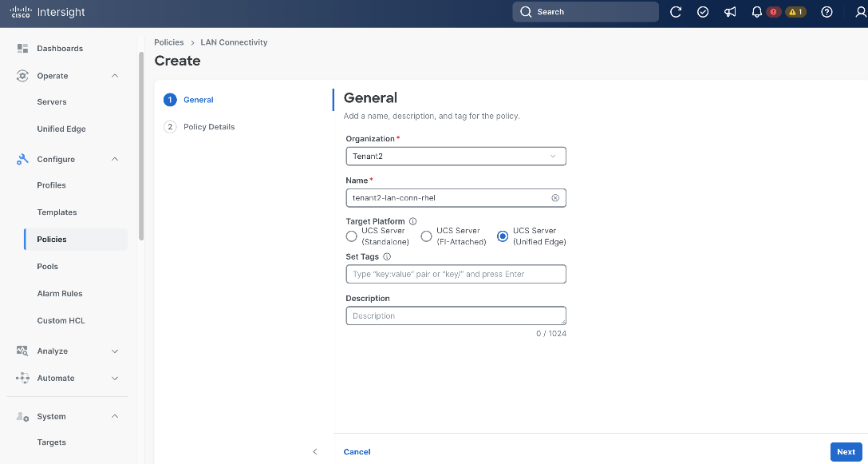
Task: Collapse the steps panel with left chevron
Action: pos(315,452)
